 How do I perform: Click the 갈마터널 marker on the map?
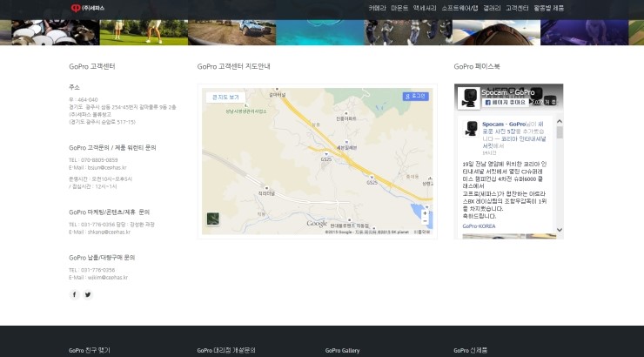(x=277, y=89)
